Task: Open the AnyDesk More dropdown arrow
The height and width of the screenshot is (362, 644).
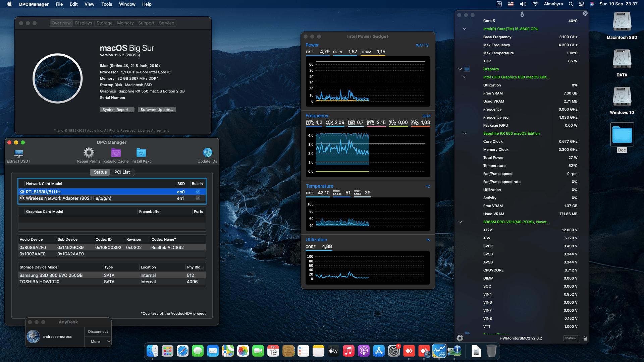Action: point(108,342)
